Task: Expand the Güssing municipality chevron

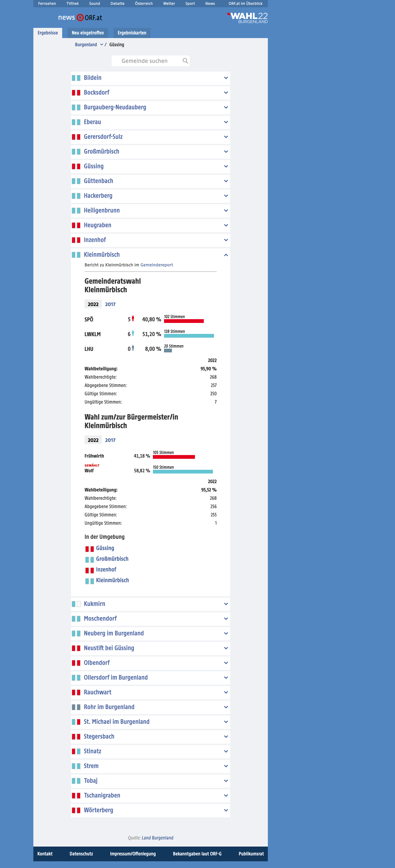Action: tap(226, 166)
